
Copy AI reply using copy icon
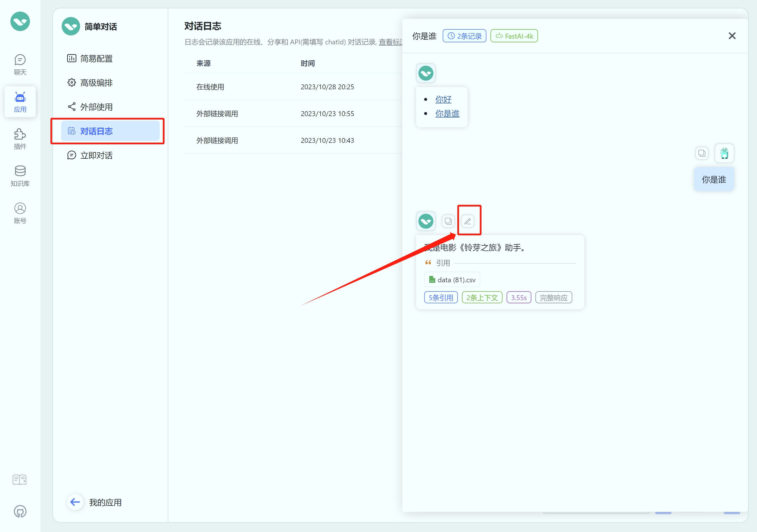448,221
